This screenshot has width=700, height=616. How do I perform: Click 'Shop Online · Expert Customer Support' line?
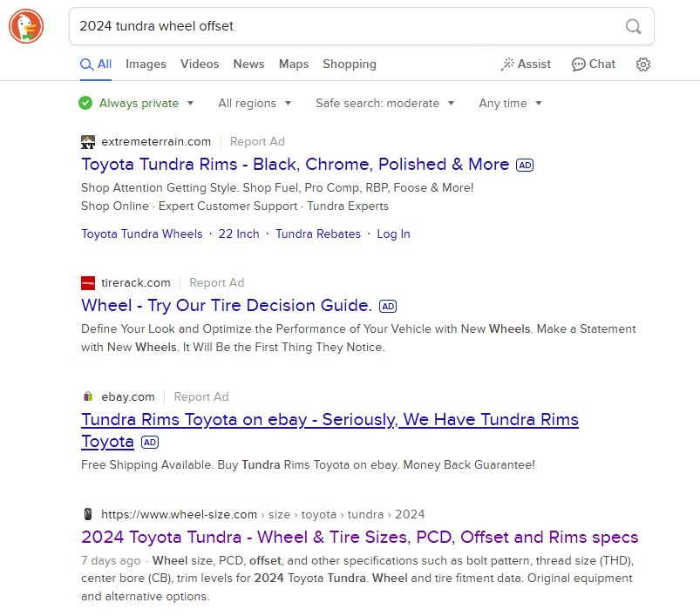pyautogui.click(x=234, y=206)
